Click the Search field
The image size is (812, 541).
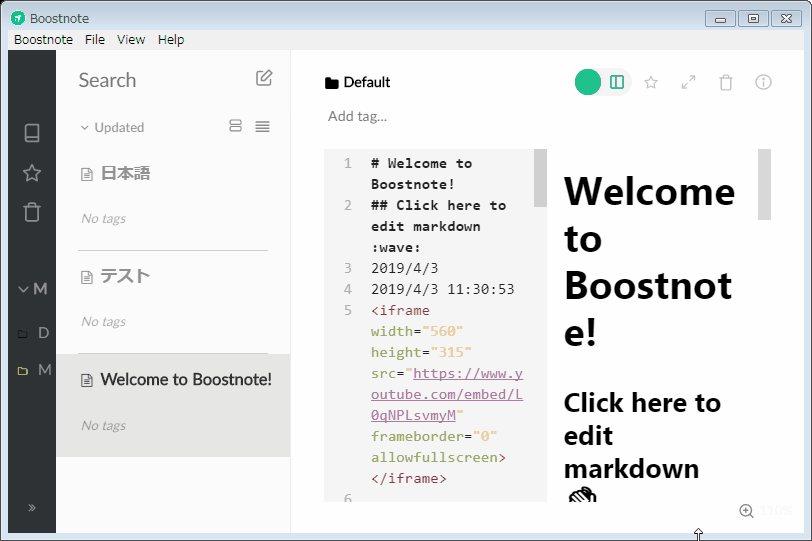161,80
